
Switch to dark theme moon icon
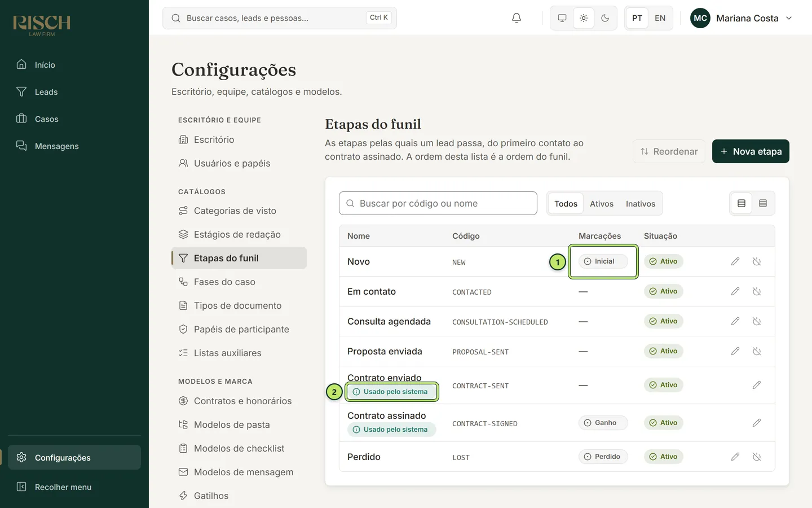[x=605, y=18]
